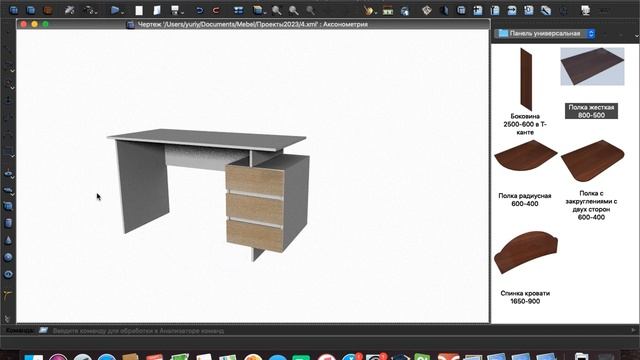Undo the last action with blue arrow
This screenshot has height=360, width=640.
[x=199, y=10]
